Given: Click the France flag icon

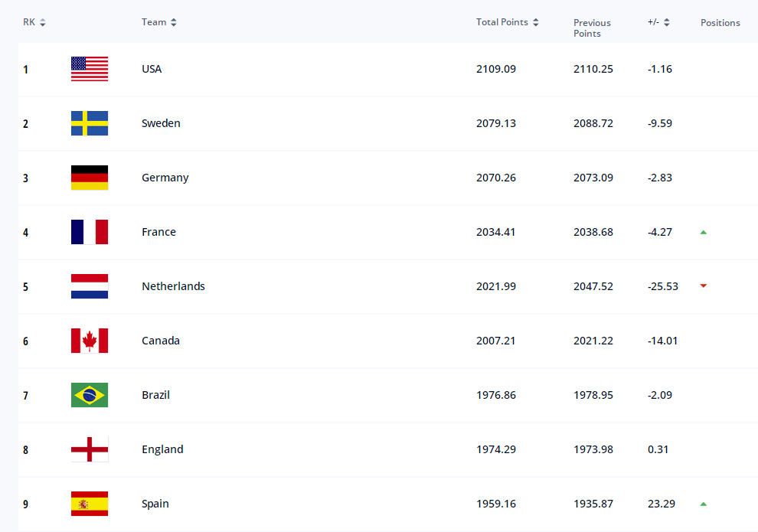Looking at the screenshot, I should 90,232.
